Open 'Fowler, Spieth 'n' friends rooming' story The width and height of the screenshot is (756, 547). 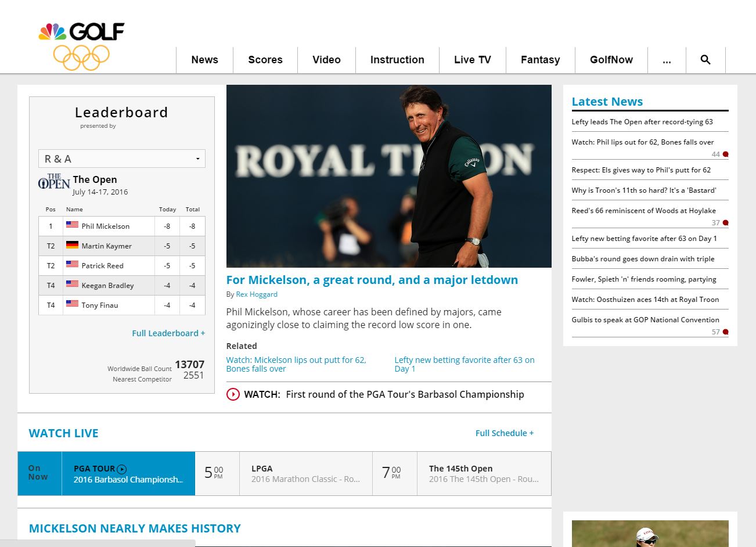pyautogui.click(x=644, y=279)
